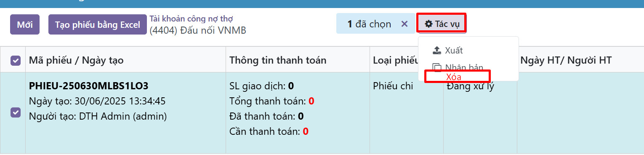Sort by Mã phiếu / Ngày tạo column

pyautogui.click(x=76, y=60)
